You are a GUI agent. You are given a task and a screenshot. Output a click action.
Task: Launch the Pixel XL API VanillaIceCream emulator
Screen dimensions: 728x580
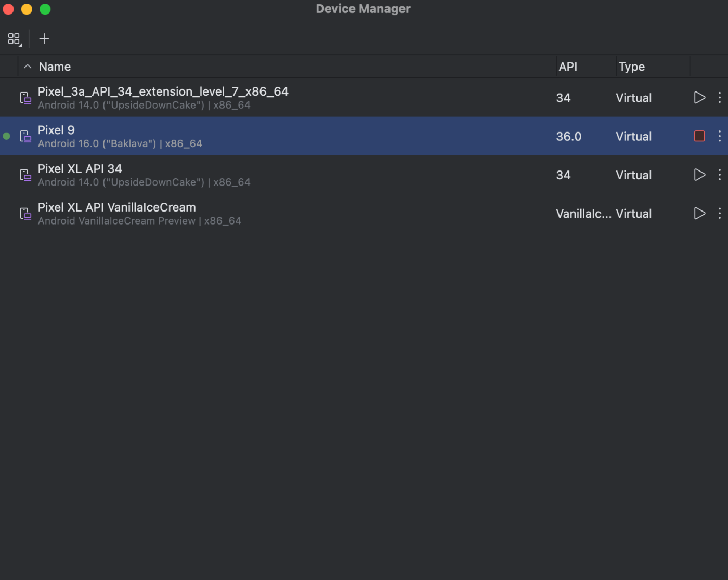699,214
